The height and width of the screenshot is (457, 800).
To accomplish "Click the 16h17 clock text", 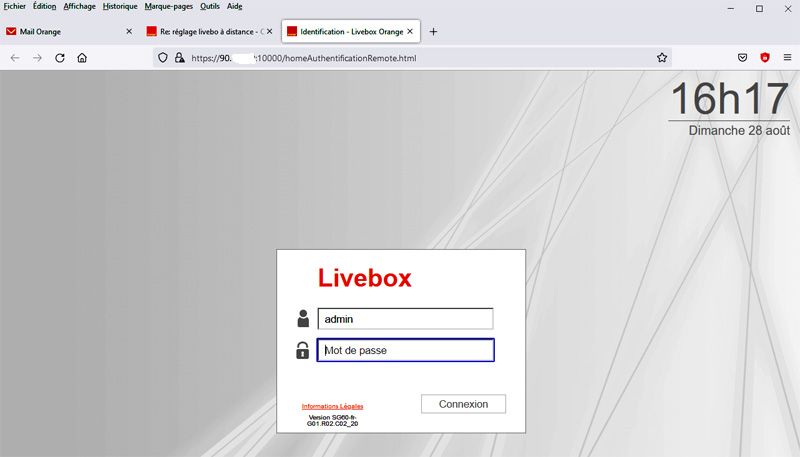I will pyautogui.click(x=730, y=99).
